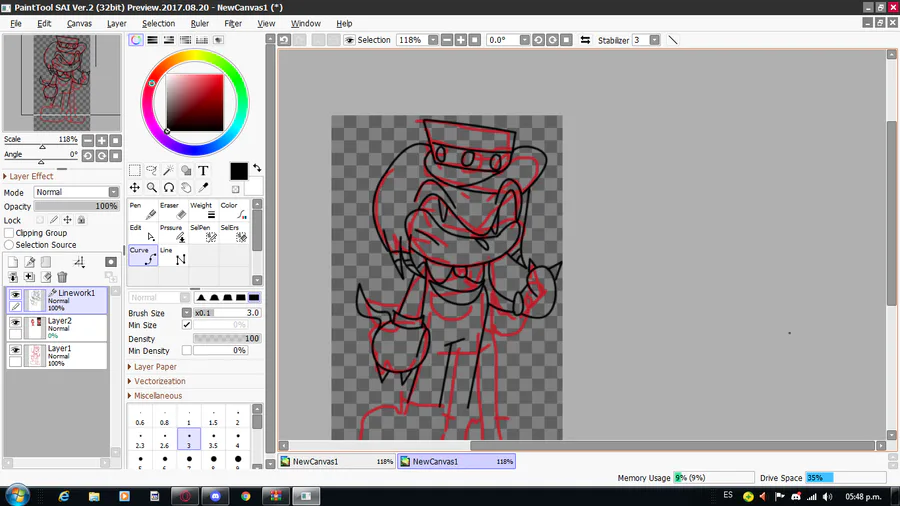Screen dimensions: 900x506
Task: Select the SelErs tool
Action: (x=234, y=233)
